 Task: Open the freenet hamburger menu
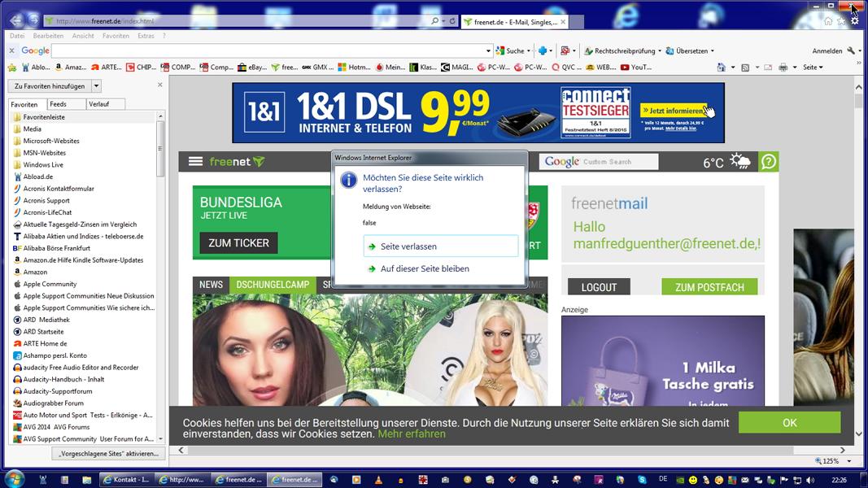(x=195, y=162)
